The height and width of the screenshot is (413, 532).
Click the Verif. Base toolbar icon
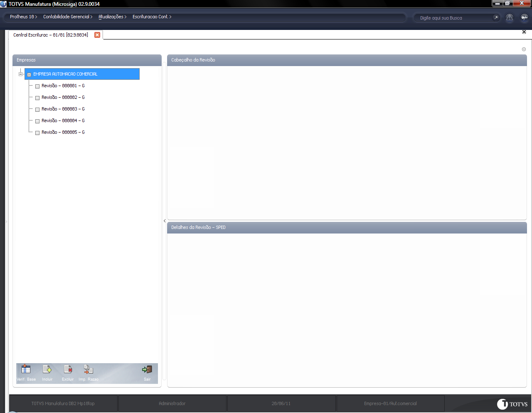click(x=26, y=369)
